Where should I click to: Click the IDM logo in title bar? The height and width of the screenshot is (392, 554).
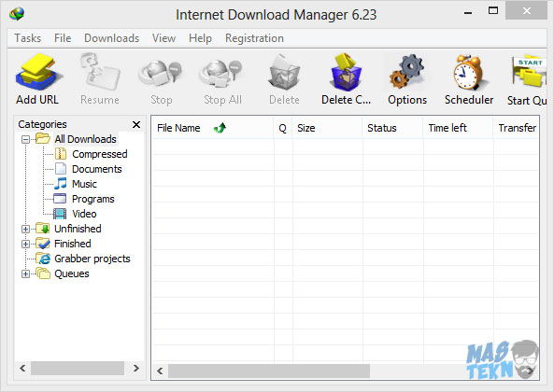(x=17, y=14)
